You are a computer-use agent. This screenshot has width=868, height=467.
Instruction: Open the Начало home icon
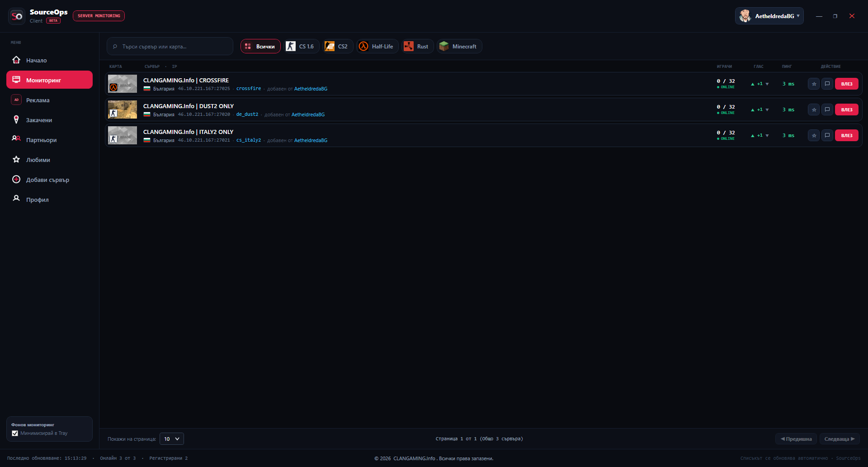pos(16,60)
